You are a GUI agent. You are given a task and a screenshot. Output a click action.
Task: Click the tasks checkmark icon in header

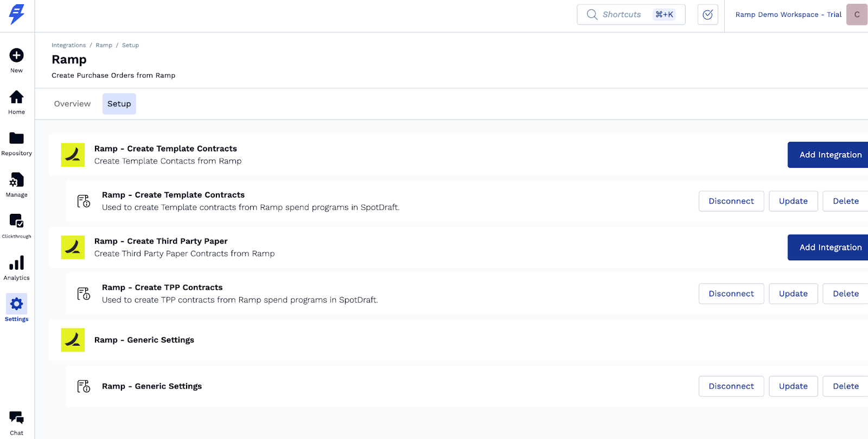pyautogui.click(x=707, y=15)
